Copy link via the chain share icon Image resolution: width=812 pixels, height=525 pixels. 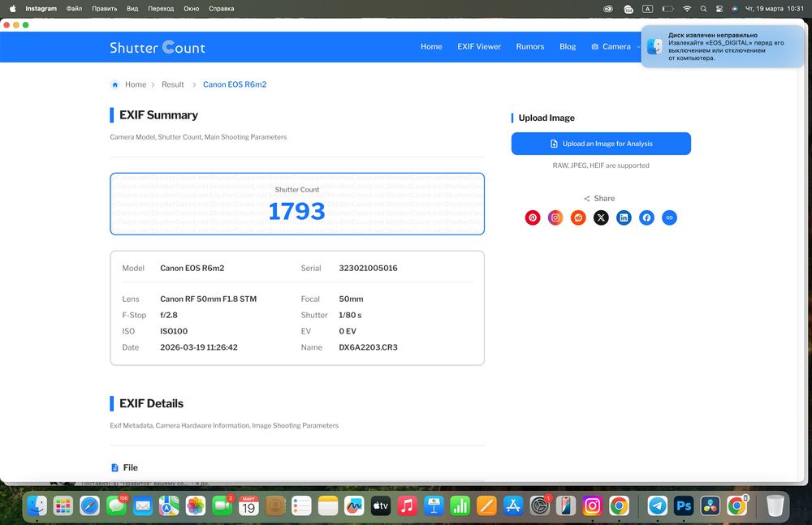[669, 217]
